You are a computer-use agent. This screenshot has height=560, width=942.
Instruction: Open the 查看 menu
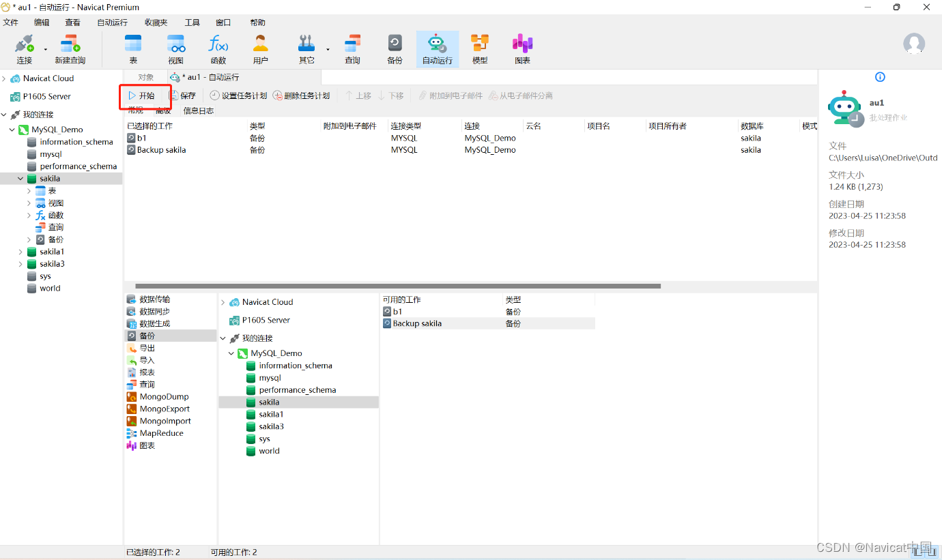pos(72,23)
